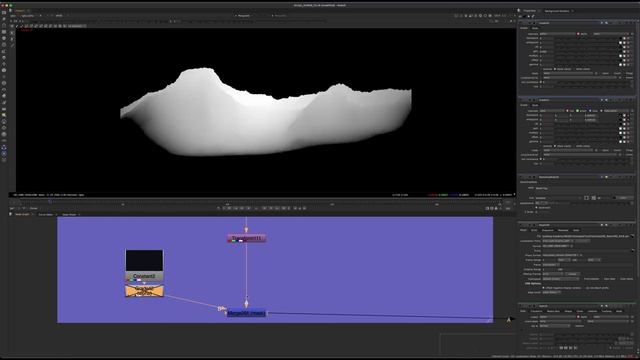Screen dimensions: 640x360
Task: Toggle the premultiplied checkbox in Read
Action: click(x=583, y=279)
